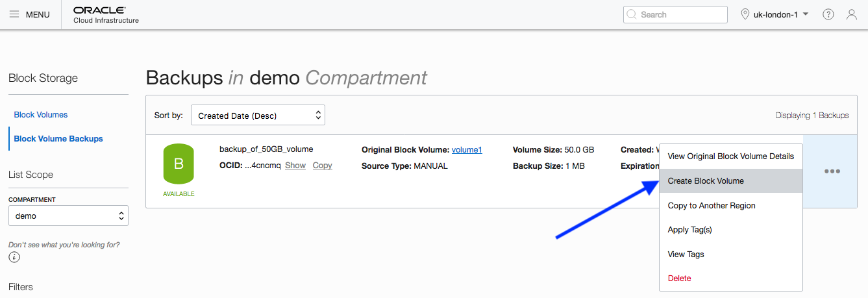Screen dimensions: 868x298
Task: Open the demo compartment dropdown
Action: point(68,216)
